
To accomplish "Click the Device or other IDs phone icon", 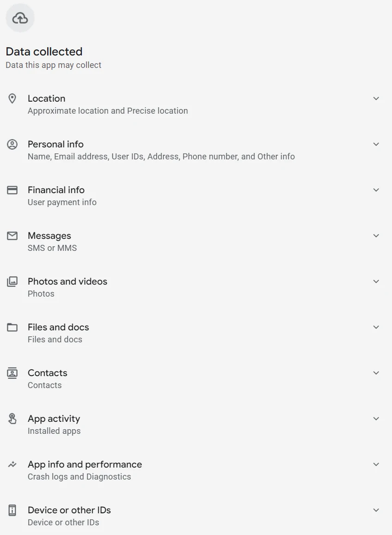I will click(12, 510).
